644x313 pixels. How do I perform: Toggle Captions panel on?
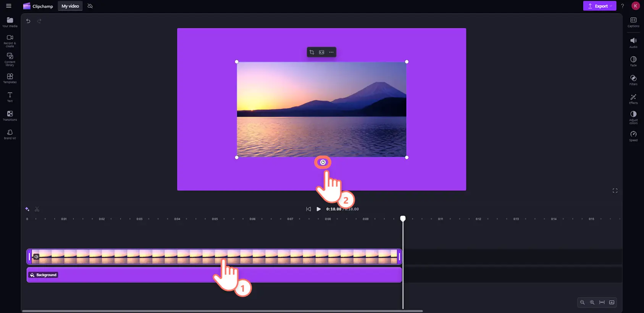pyautogui.click(x=633, y=22)
